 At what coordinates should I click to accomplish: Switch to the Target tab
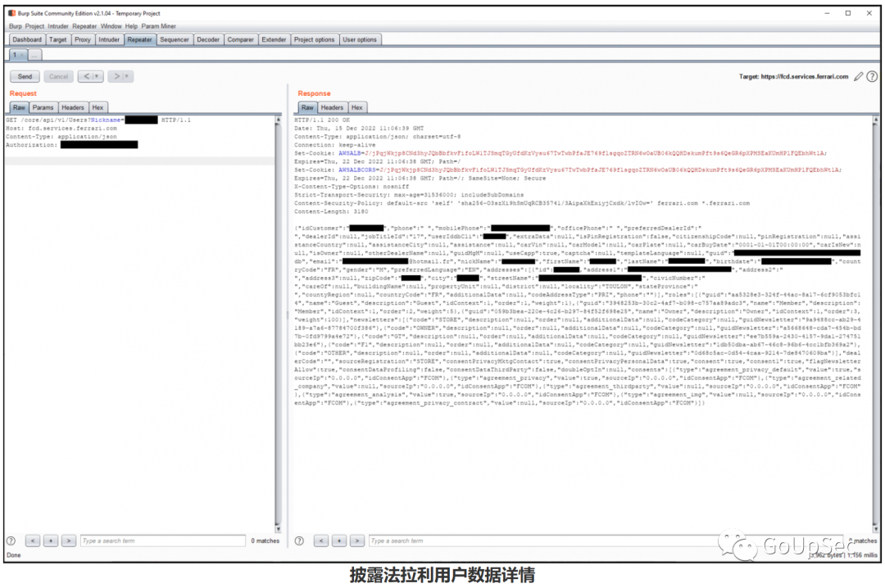point(57,39)
